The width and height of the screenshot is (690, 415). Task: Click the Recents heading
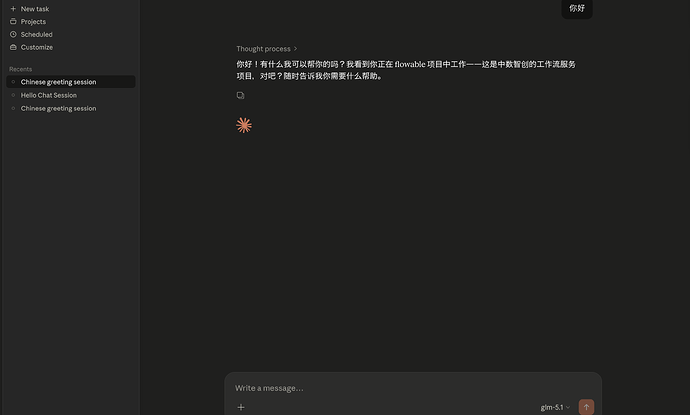20,69
